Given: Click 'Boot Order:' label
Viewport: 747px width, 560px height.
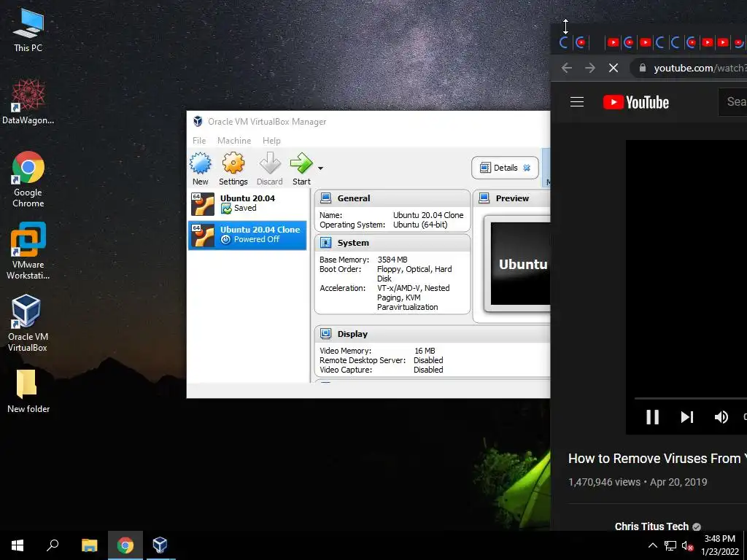Looking at the screenshot, I should click(x=340, y=269).
